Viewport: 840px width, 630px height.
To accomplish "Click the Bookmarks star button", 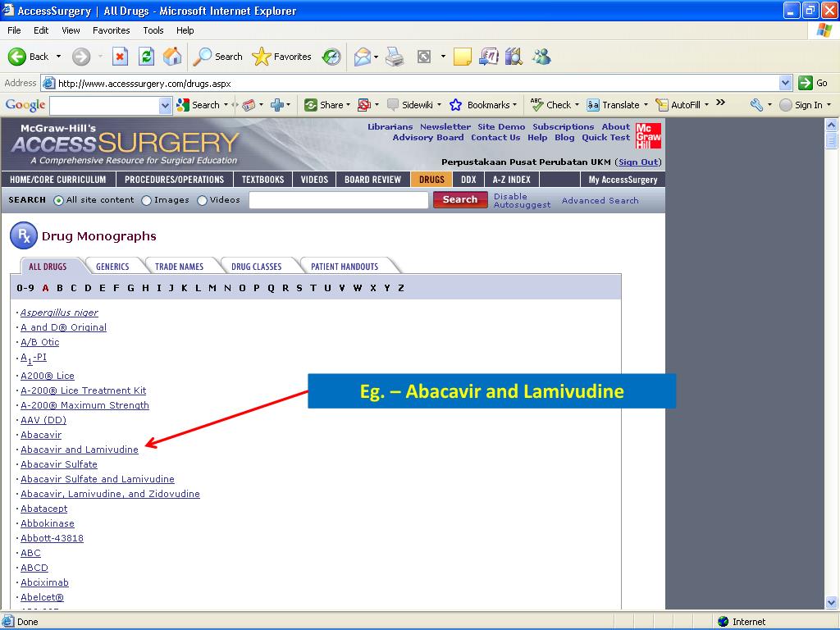I will tap(479, 105).
